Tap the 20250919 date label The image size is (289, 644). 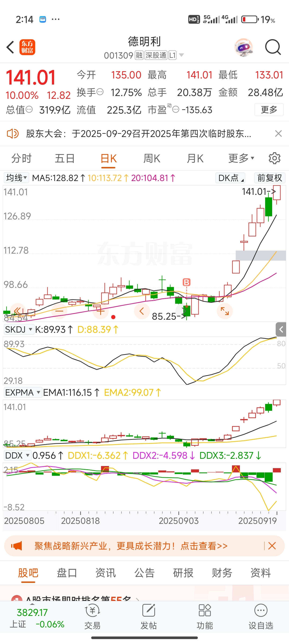[257, 521]
